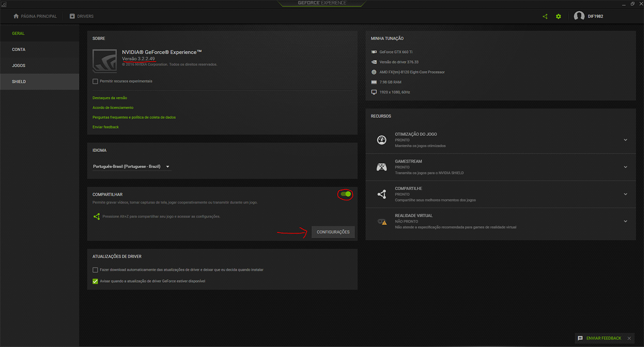Close the GeForce Experience window

(640, 3)
